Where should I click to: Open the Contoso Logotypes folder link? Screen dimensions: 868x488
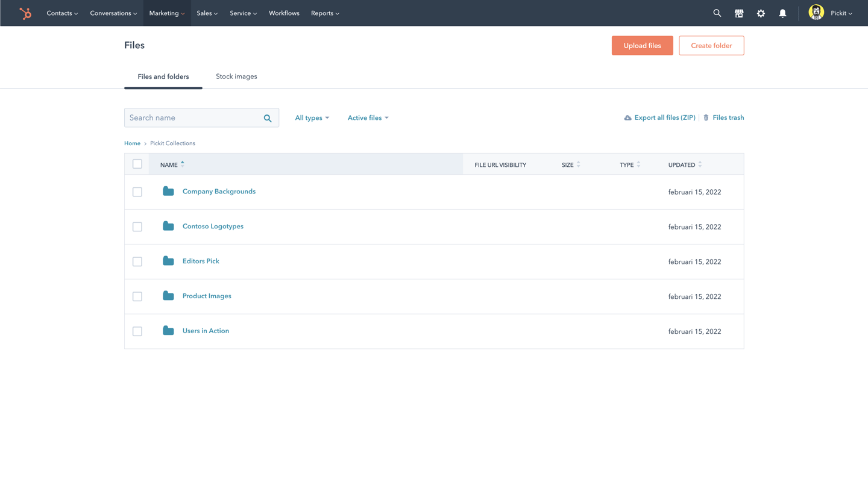[213, 227]
